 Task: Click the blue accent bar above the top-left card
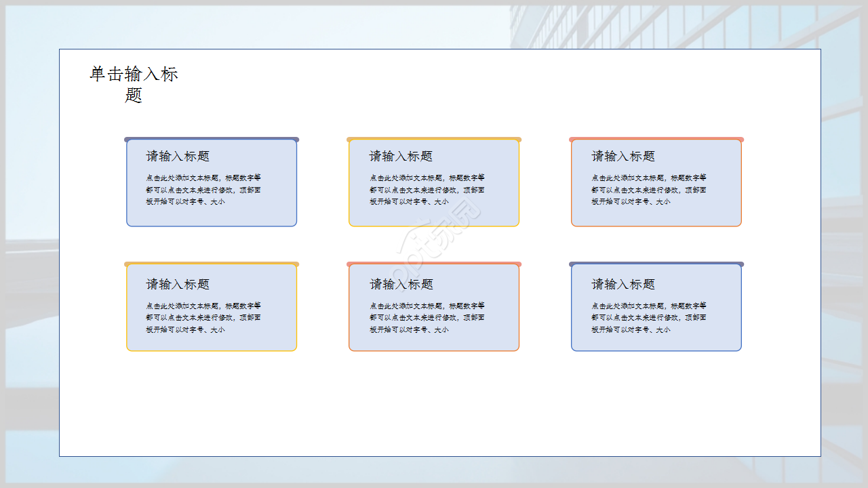212,138
